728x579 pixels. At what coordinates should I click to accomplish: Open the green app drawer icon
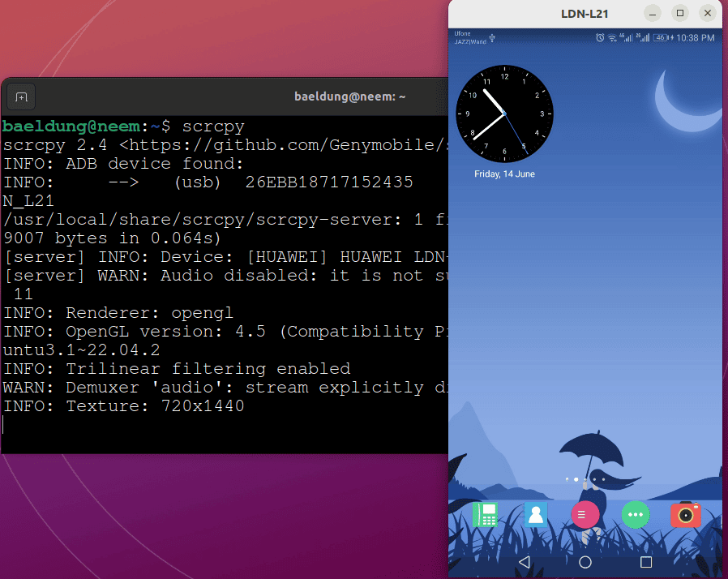point(635,514)
